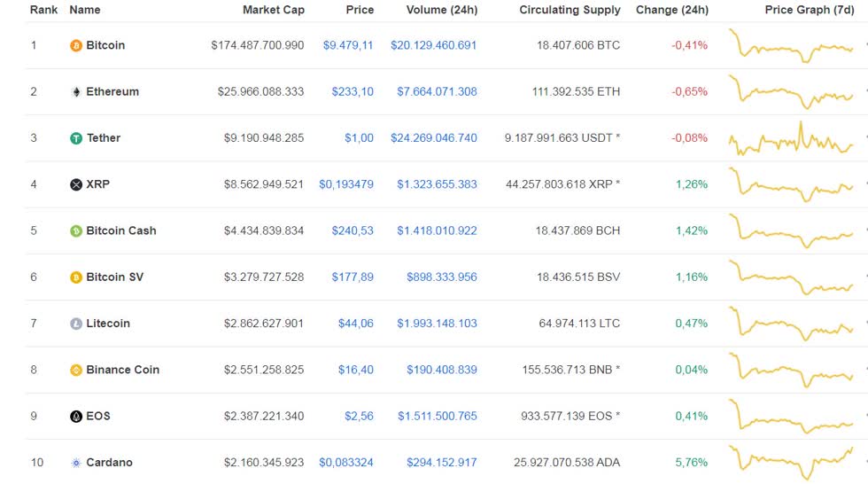Click XRP price $0,193479
The width and height of the screenshot is (868, 484).
click(346, 184)
